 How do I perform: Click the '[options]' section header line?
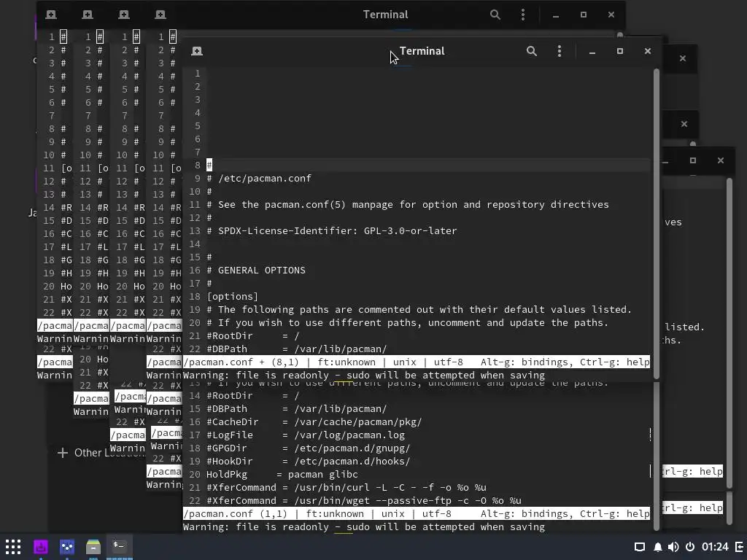[x=232, y=297]
